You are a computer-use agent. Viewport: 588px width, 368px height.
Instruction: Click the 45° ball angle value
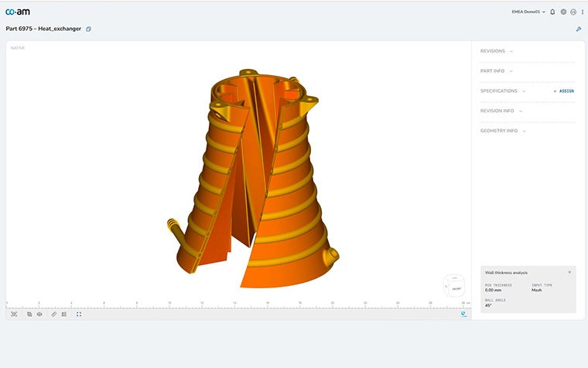[x=488, y=305]
